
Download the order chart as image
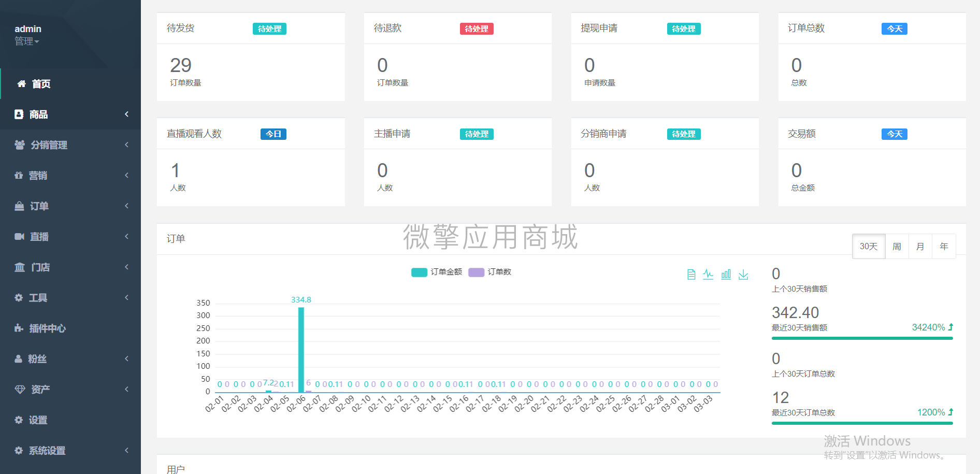click(x=743, y=275)
